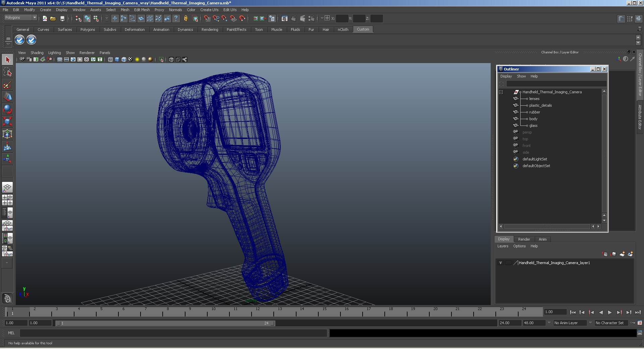Toggle the layer display type box
Image resolution: width=644 pixels, height=349 pixels.
(x=508, y=263)
